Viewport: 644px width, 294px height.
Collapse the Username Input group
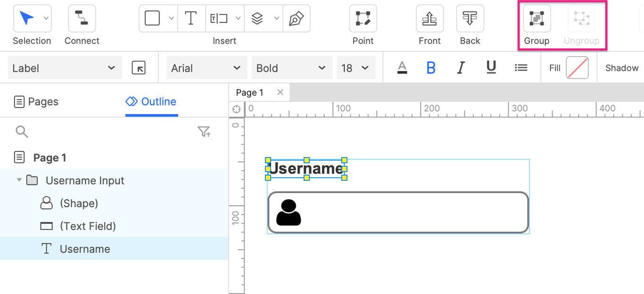(19, 180)
